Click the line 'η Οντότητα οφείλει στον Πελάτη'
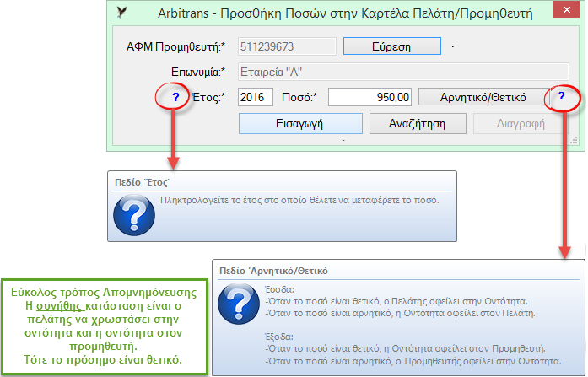 point(401,313)
